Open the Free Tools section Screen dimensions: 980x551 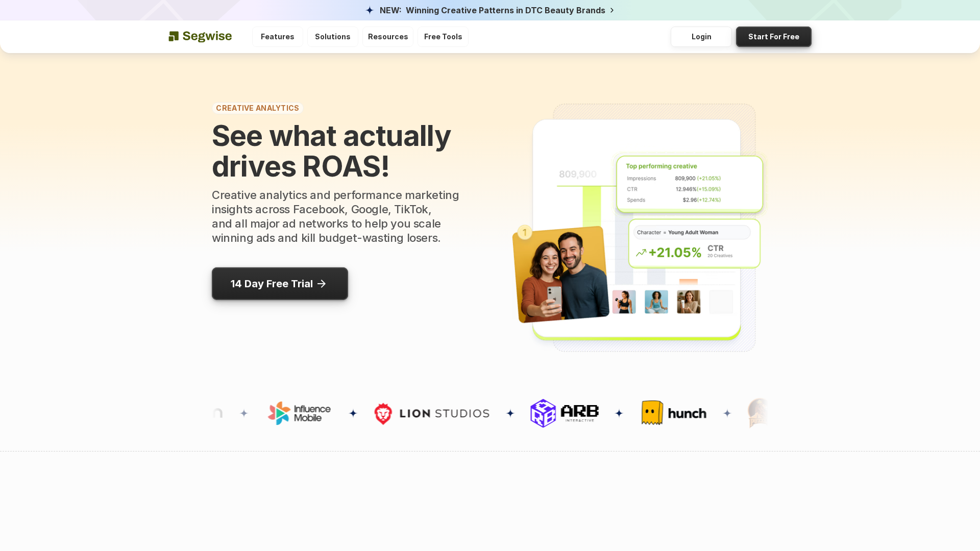pyautogui.click(x=443, y=36)
